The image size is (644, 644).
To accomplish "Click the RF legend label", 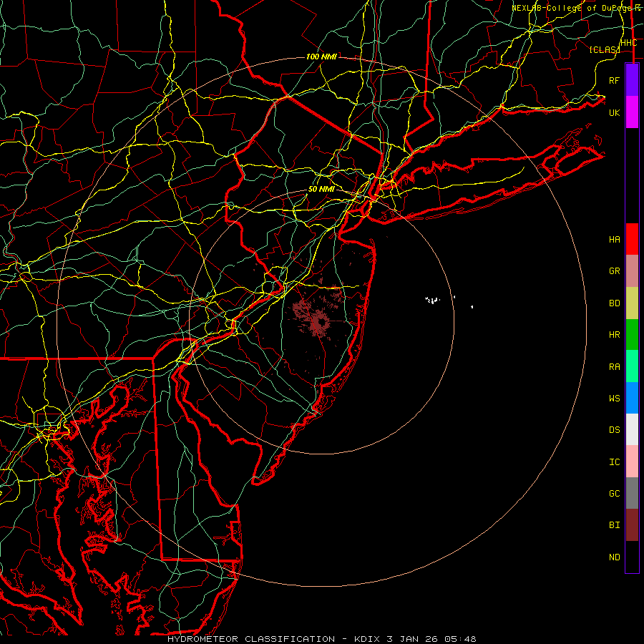I will 615,80.
